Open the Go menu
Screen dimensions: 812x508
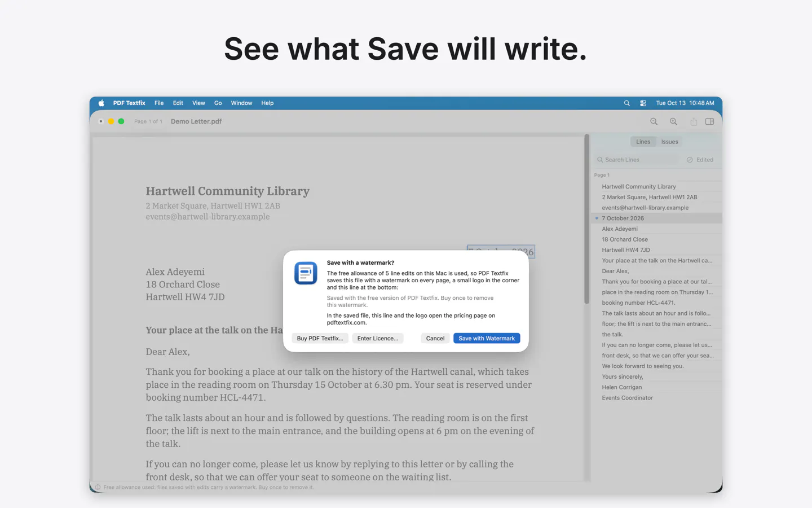[x=218, y=103]
